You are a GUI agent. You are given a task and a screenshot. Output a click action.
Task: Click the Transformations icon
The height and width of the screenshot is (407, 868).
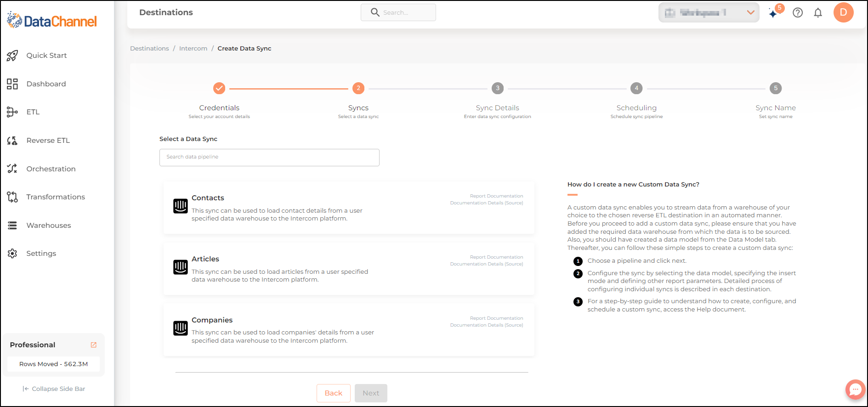pos(12,197)
